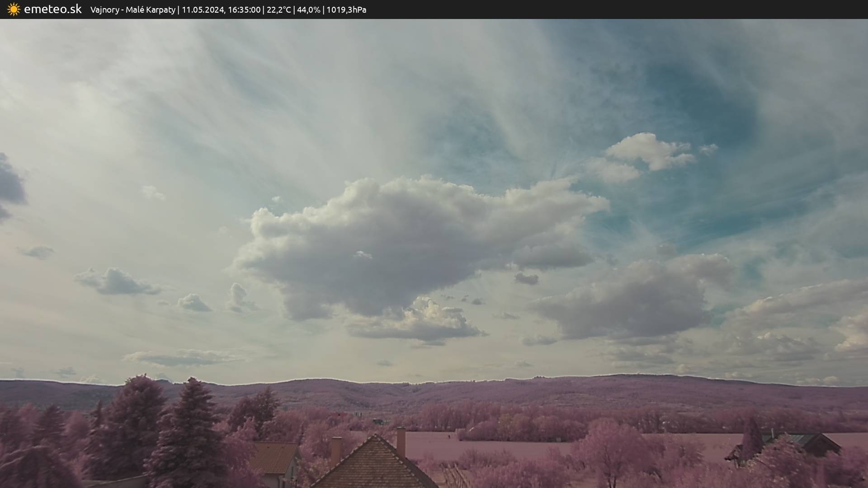868x488 pixels.
Task: Click the 1019,3hPa pressure reading
Action: coord(346,10)
